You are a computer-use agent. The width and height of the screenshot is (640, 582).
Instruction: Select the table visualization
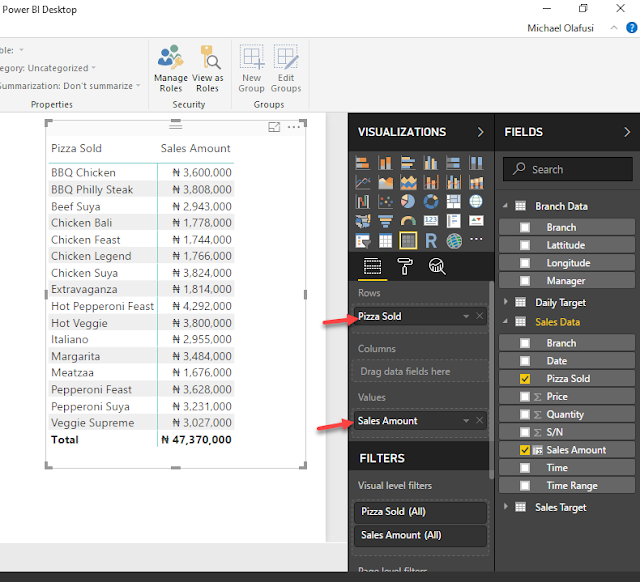pos(385,240)
